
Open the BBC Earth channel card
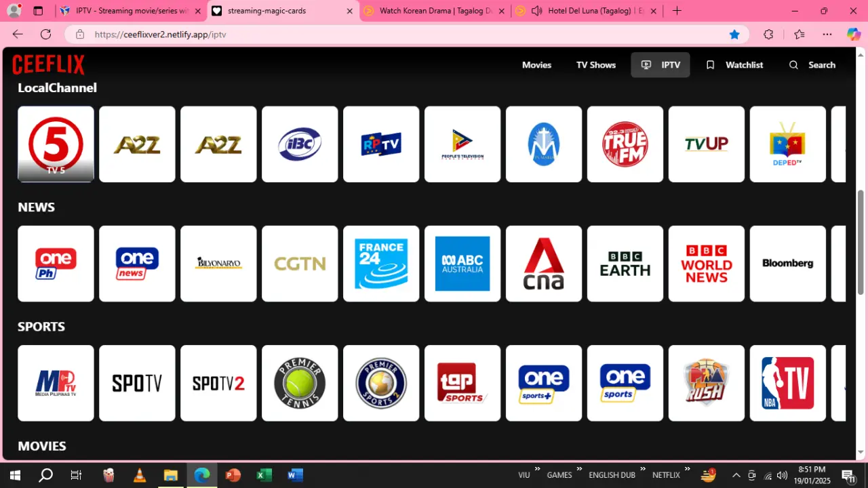click(625, 264)
